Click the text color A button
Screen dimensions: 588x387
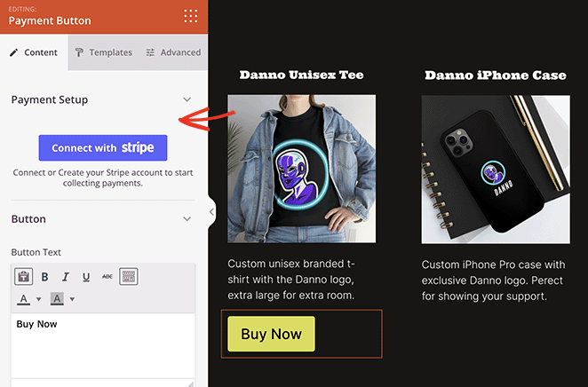click(24, 299)
